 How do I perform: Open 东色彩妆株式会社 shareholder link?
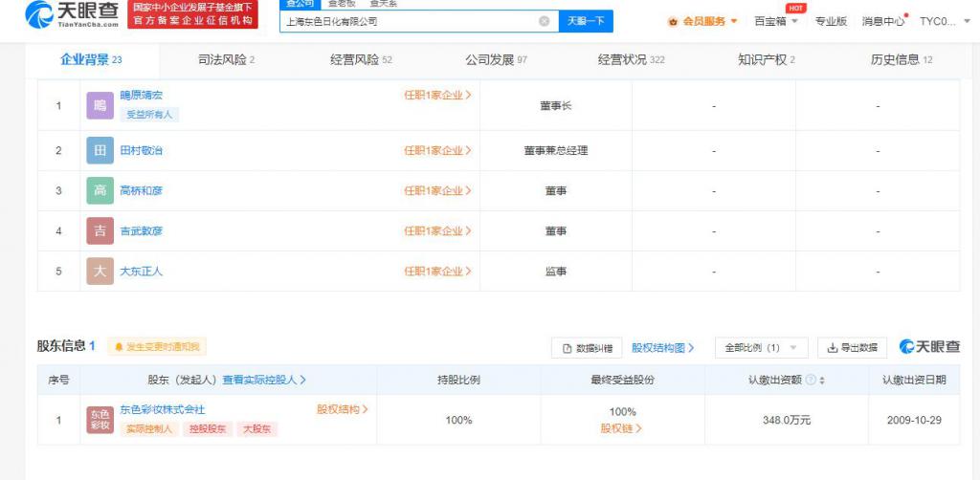point(163,409)
